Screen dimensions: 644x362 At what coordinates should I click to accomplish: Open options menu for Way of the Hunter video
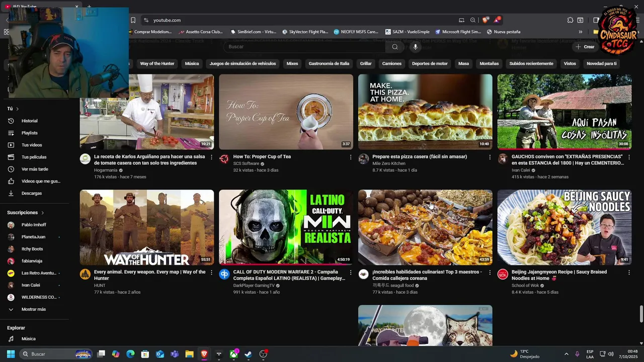coord(211,273)
